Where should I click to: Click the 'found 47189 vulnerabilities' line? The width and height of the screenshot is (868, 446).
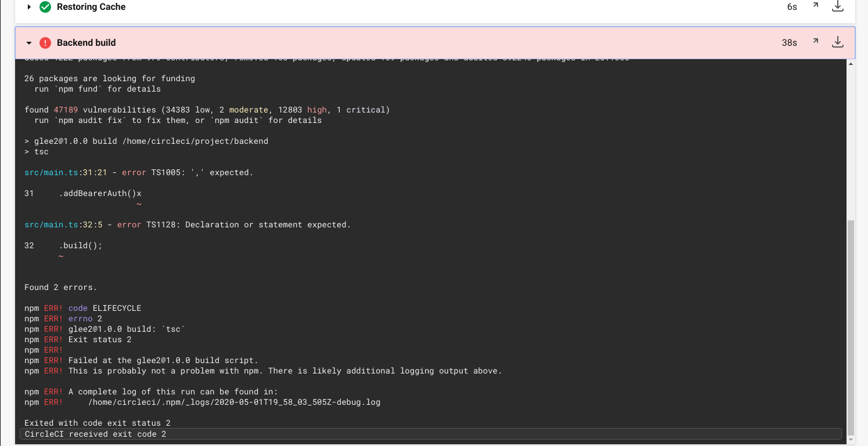[x=207, y=110]
